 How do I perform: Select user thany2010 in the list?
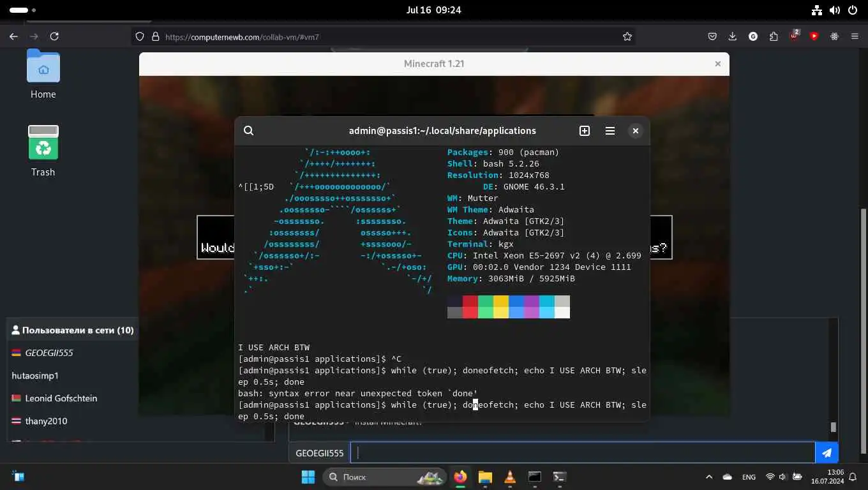39,421
